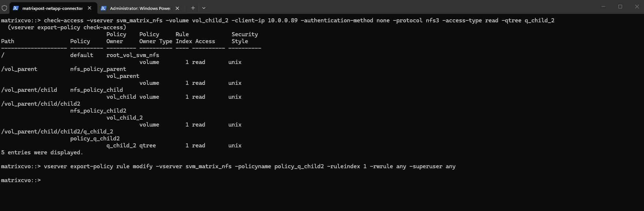Image resolution: width=644 pixels, height=211 pixels.
Task: Close the terminal window
Action: point(637,7)
